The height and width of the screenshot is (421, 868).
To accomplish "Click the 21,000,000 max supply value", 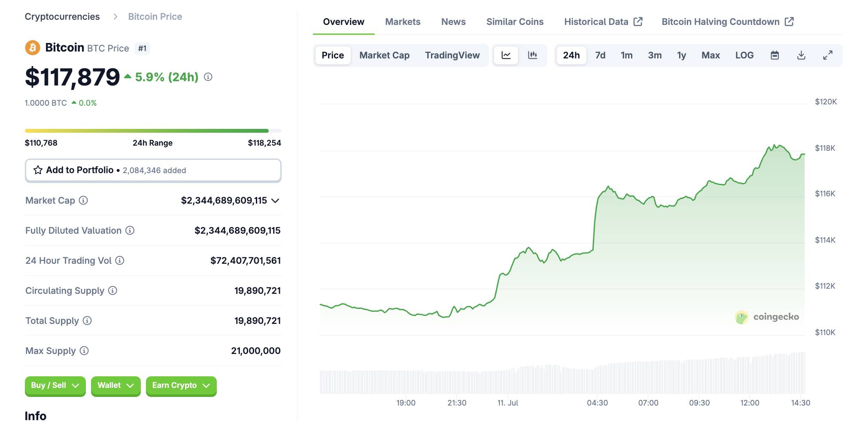I will pyautogui.click(x=256, y=351).
